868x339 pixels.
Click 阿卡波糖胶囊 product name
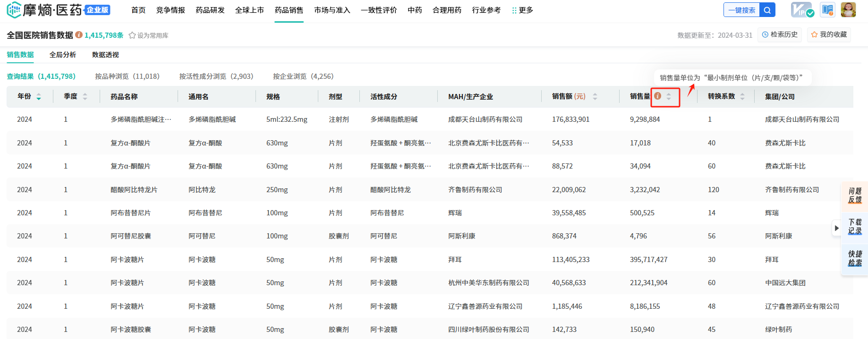click(130, 330)
